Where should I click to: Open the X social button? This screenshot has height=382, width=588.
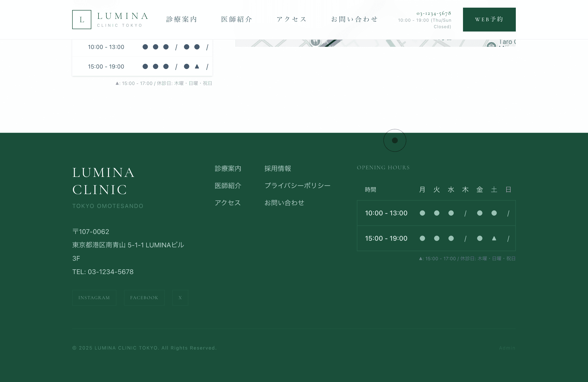point(180,298)
